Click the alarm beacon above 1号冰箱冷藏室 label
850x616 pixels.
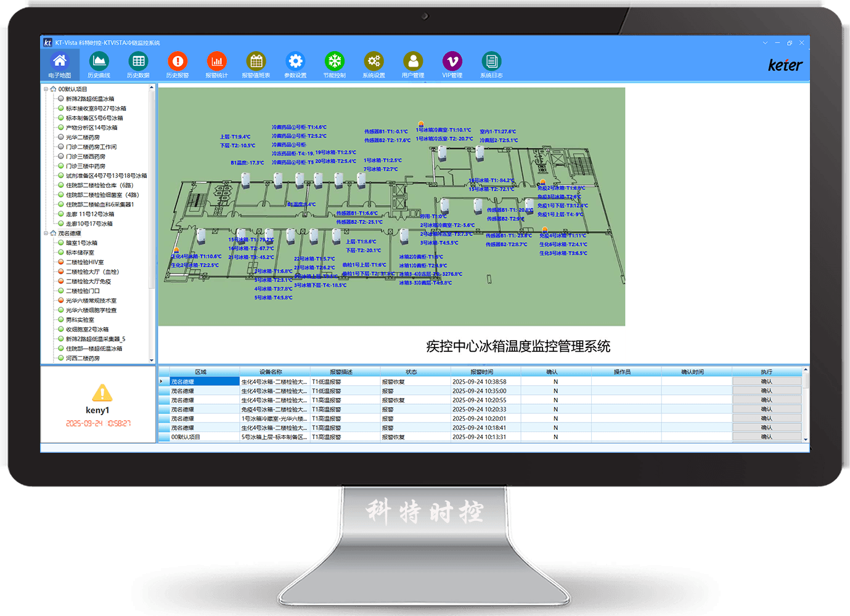click(x=421, y=124)
